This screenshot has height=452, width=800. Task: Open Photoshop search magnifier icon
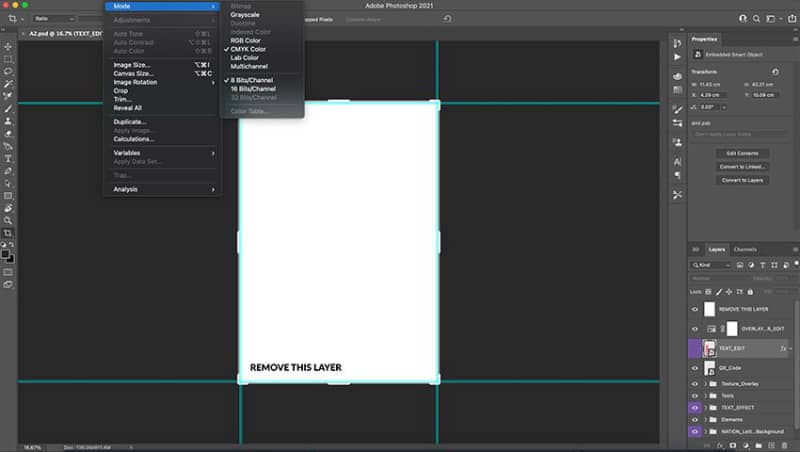click(x=756, y=19)
